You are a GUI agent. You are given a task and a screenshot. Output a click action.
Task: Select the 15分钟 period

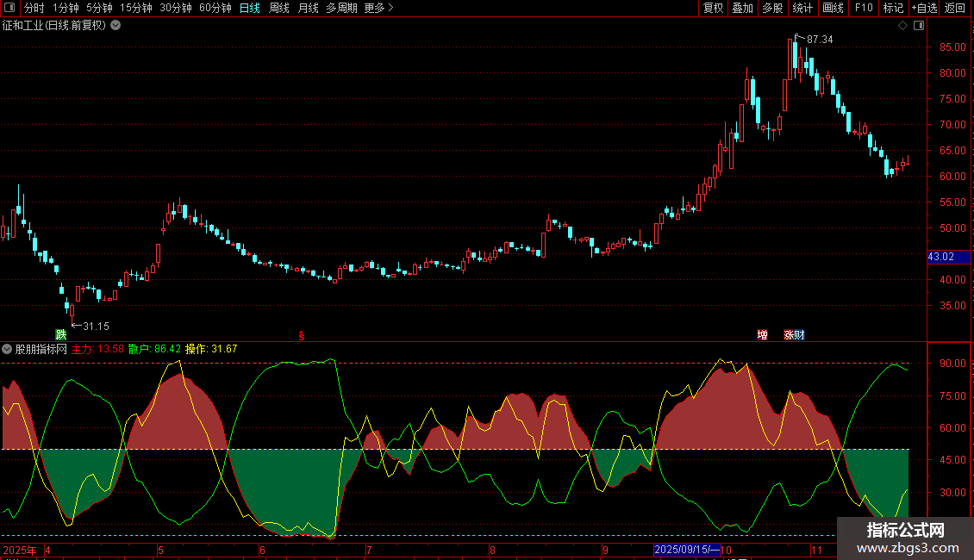pos(136,8)
